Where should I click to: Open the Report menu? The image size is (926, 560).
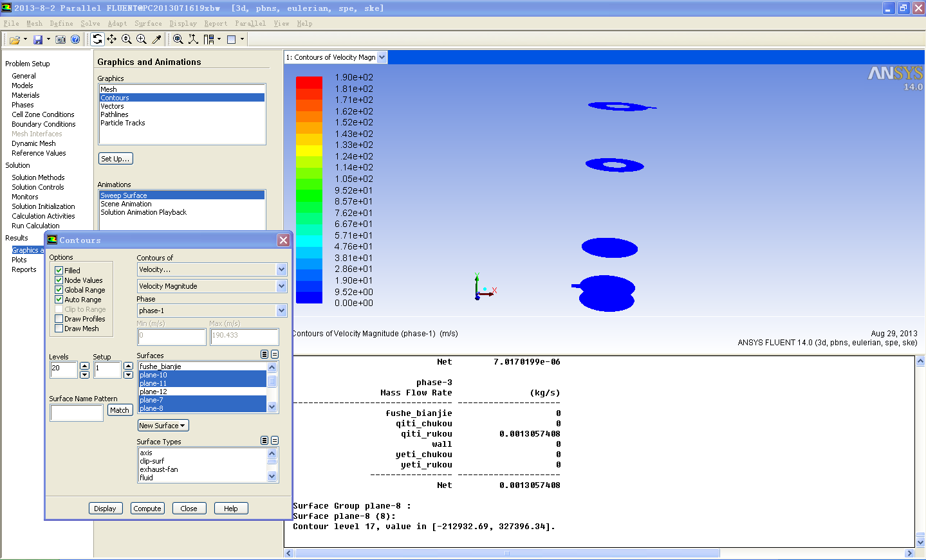[216, 24]
